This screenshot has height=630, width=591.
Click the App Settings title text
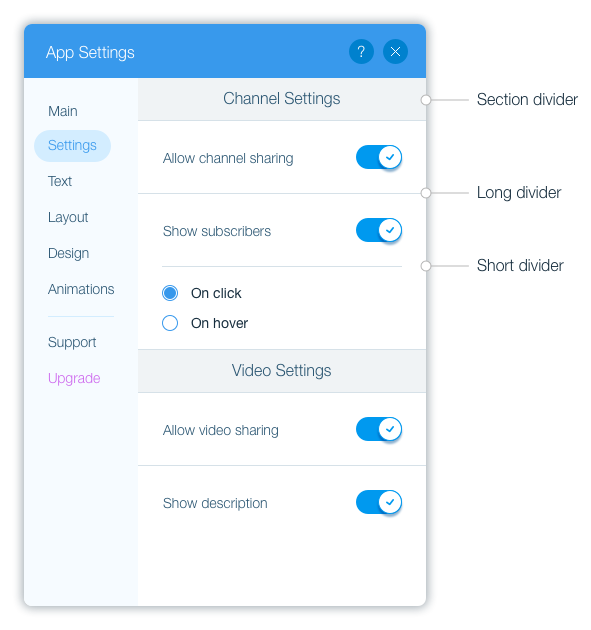pyautogui.click(x=90, y=53)
